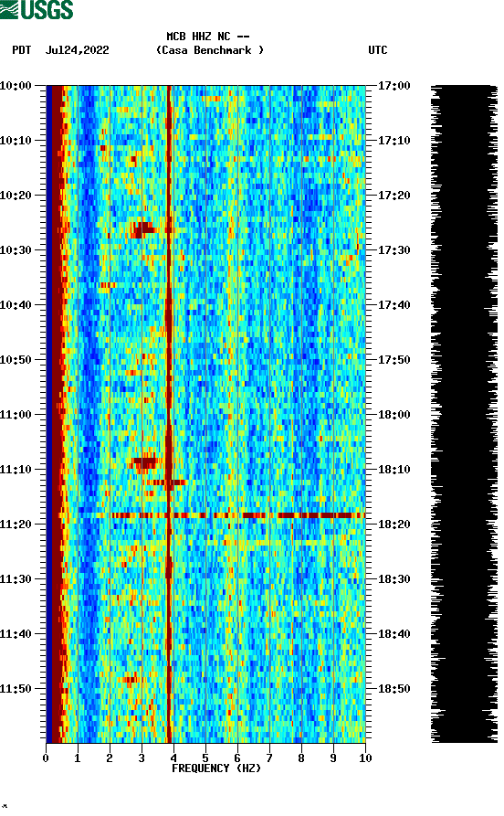Click the 1 Hz frequency tick label
The width and height of the screenshot is (504, 816).
[x=78, y=758]
